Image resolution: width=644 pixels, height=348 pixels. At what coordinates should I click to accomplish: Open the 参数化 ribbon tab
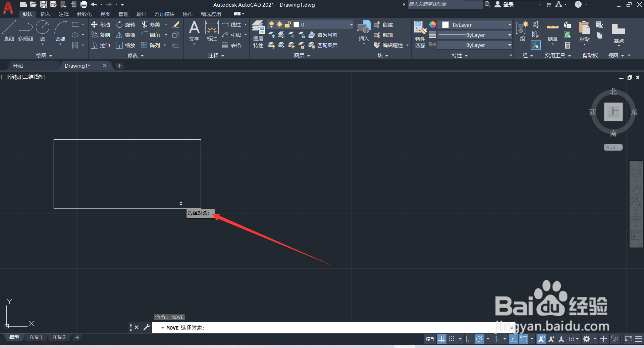(84, 14)
